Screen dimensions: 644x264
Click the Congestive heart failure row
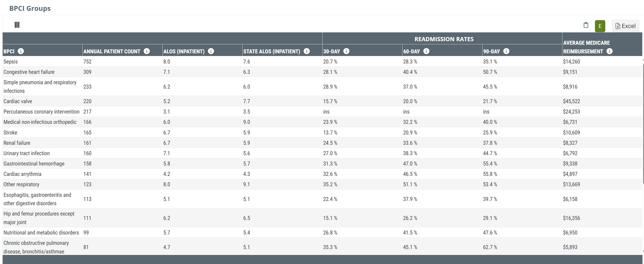[29, 72]
